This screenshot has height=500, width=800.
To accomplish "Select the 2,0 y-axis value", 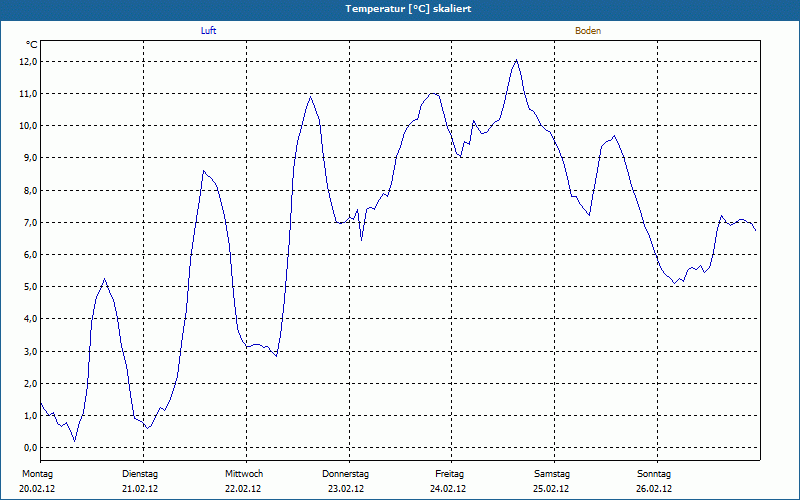I will point(30,384).
